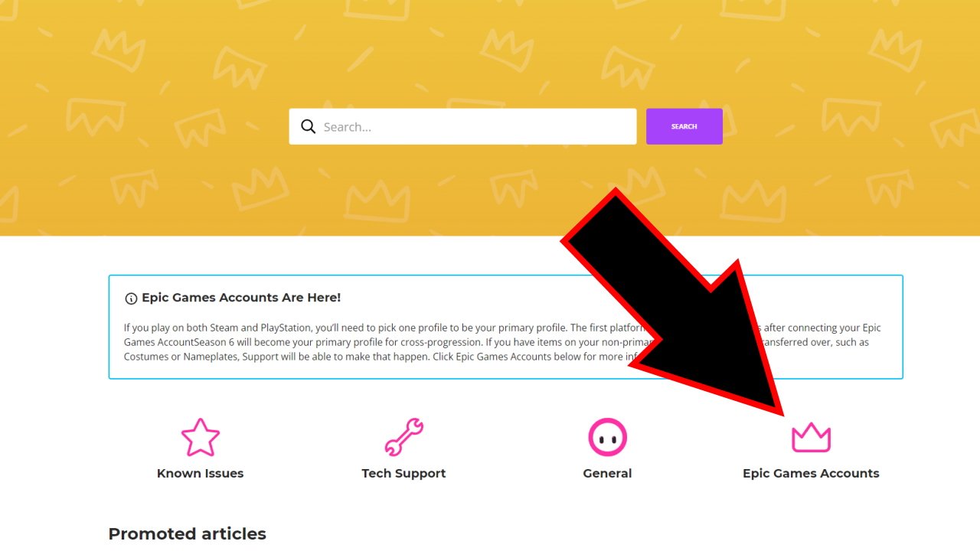The width and height of the screenshot is (980, 551).
Task: Click 'Games AccountSeason 6' text in the announcement
Action: (180, 342)
